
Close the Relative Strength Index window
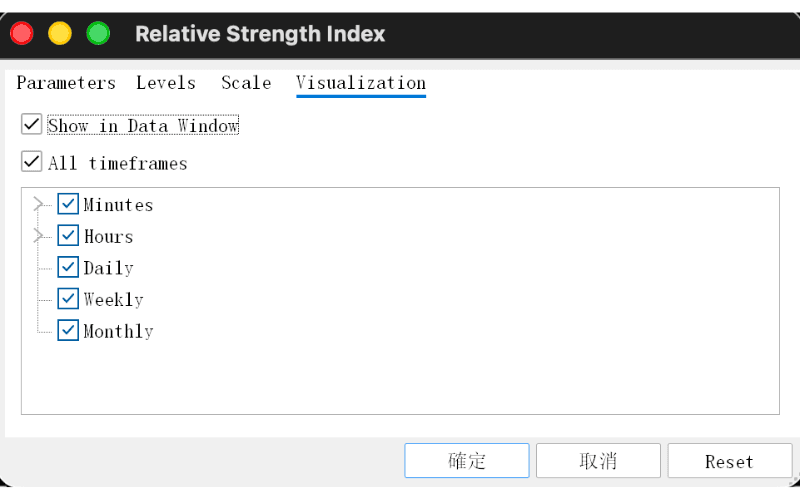coord(22,34)
